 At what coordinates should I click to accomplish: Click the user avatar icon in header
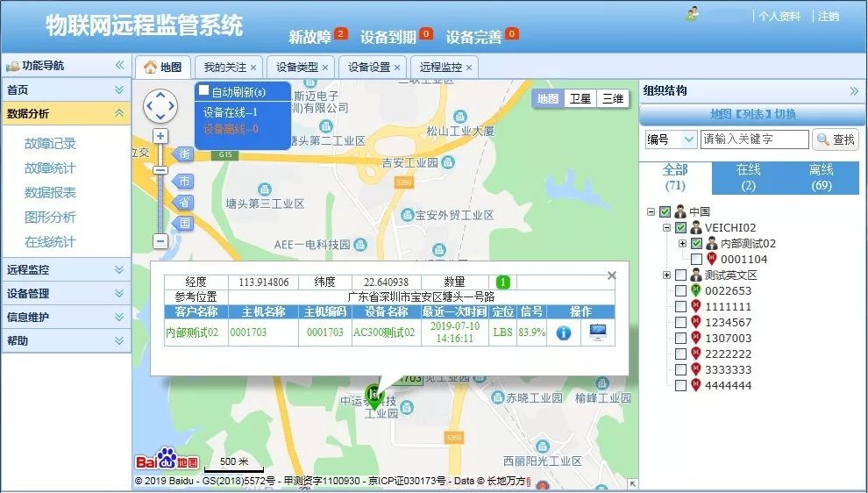692,13
